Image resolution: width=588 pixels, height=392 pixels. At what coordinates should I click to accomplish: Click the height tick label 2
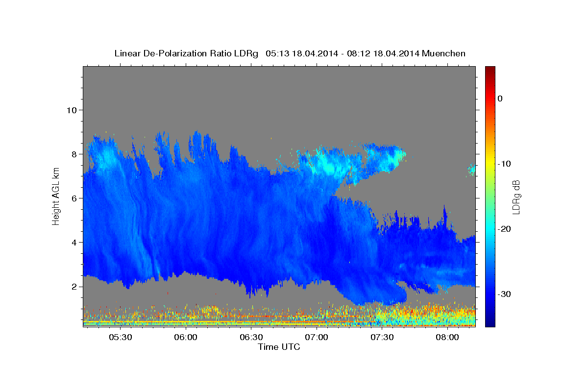pos(73,287)
